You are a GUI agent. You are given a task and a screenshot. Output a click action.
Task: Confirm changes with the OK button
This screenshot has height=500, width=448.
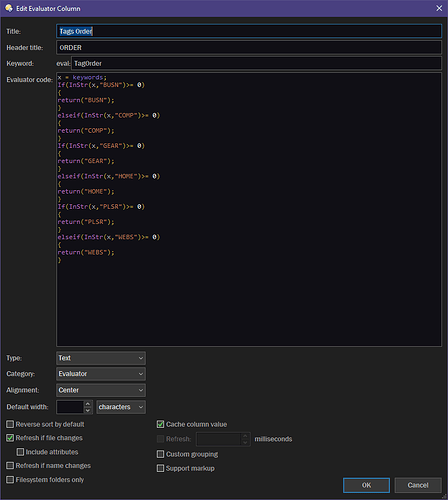click(x=366, y=485)
